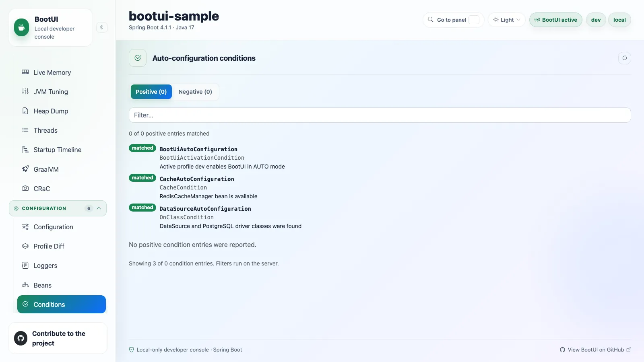This screenshot has width=644, height=362.
Task: Open the Startup Timeline icon
Action: click(x=25, y=149)
